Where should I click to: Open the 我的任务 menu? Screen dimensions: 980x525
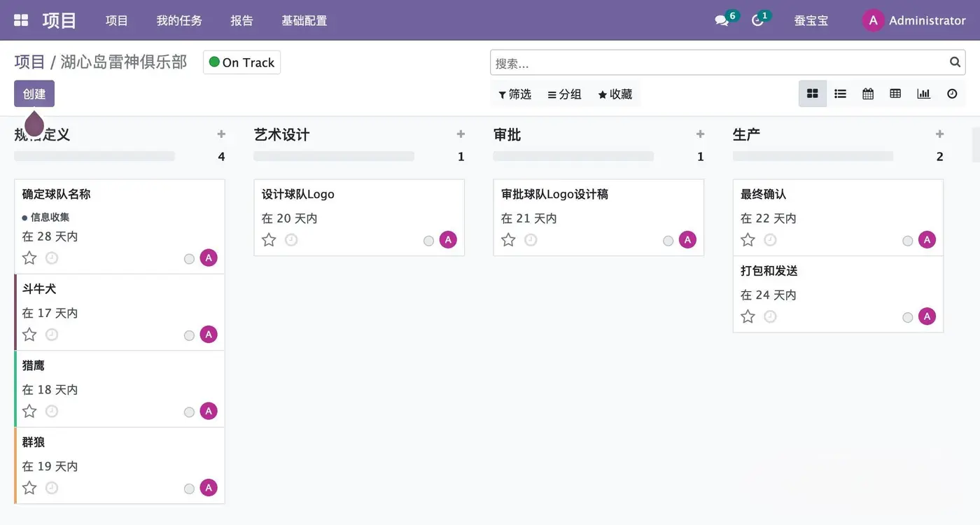[x=179, y=20]
